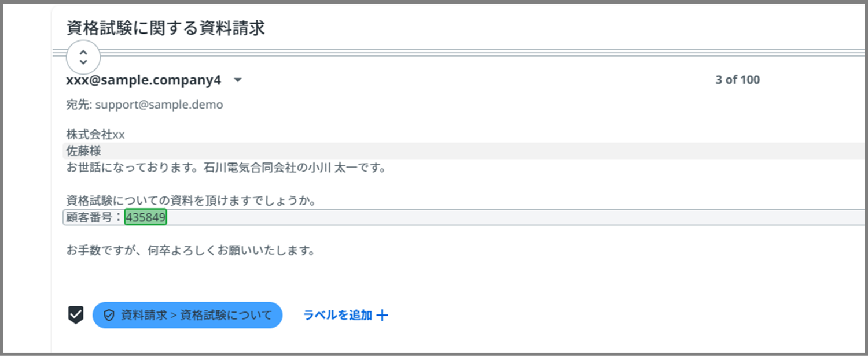Click the plus icon next to ラベルを追加

click(382, 315)
